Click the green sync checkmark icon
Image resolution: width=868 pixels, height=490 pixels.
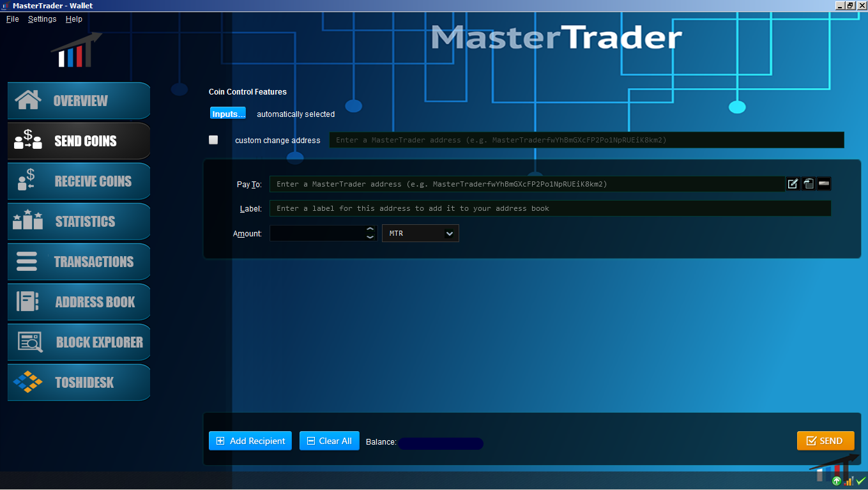click(861, 480)
